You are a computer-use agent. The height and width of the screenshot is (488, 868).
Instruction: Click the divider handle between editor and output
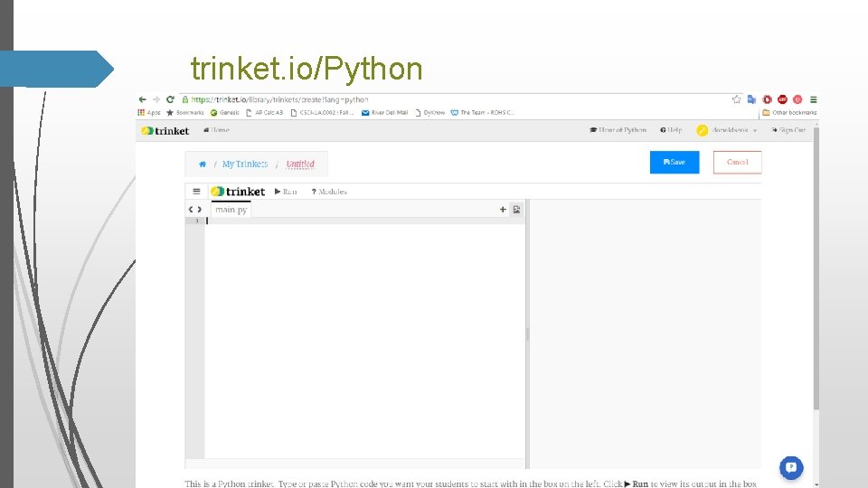(527, 334)
